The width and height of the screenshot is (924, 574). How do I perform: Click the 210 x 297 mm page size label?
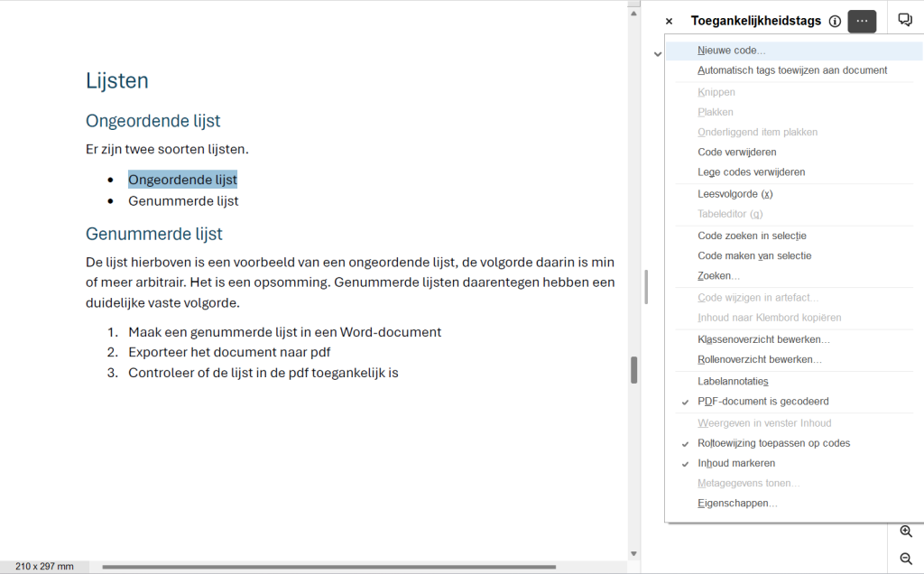pyautogui.click(x=44, y=567)
